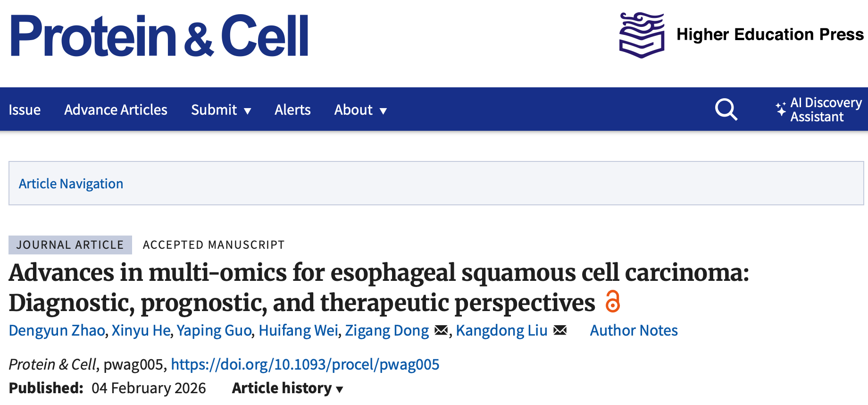Open Article Navigation panel
Viewport: 868px width, 405px height.
pos(71,184)
